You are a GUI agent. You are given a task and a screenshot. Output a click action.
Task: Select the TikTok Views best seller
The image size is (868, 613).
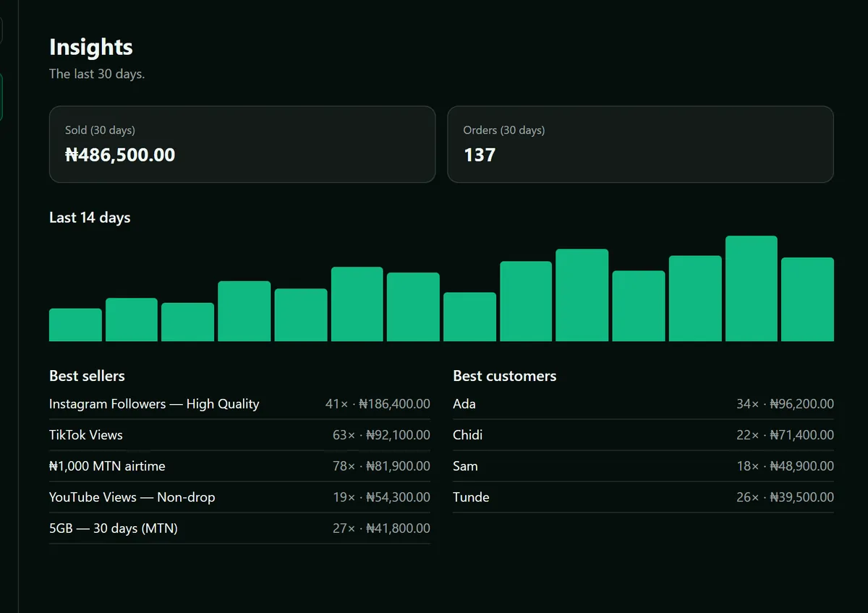click(x=86, y=435)
